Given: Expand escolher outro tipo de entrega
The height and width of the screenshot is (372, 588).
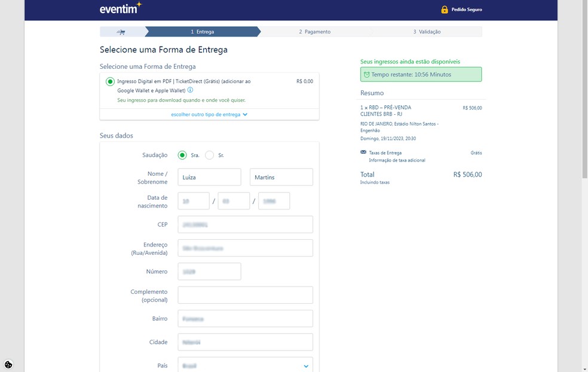Looking at the screenshot, I should click(209, 114).
